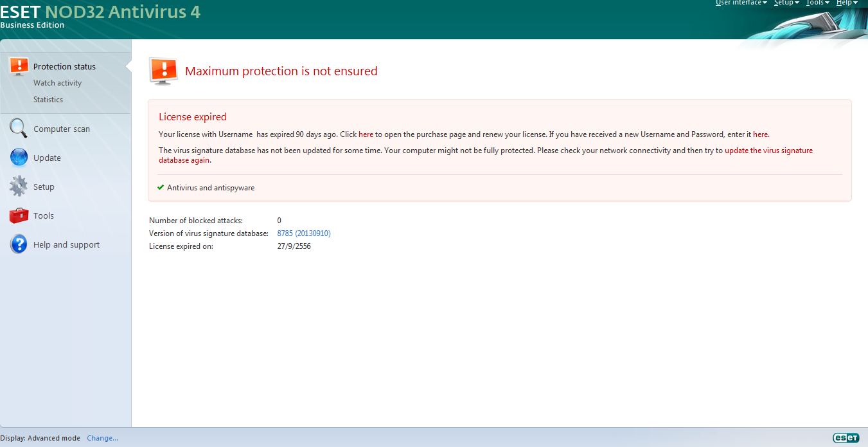Click the Help and support question mark icon

pyautogui.click(x=19, y=244)
